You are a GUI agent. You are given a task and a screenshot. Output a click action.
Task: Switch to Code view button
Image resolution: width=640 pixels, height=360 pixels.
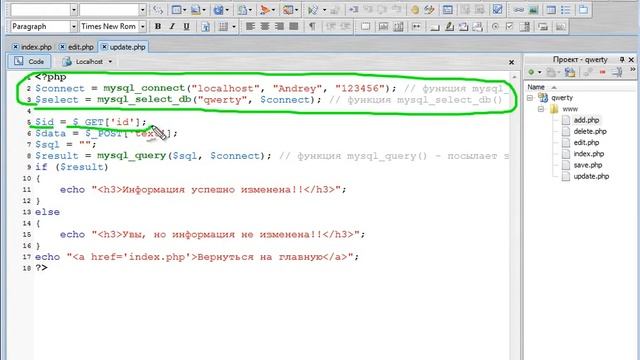[29, 62]
